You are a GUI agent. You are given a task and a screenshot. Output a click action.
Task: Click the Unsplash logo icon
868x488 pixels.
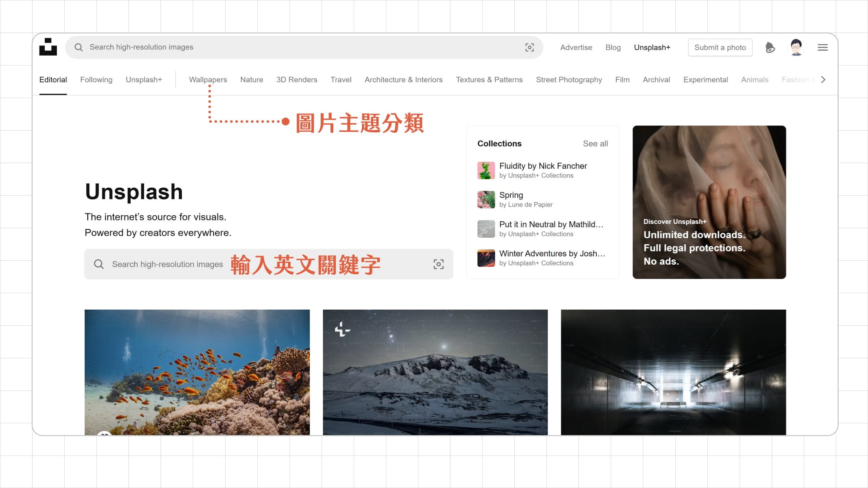pyautogui.click(x=48, y=47)
